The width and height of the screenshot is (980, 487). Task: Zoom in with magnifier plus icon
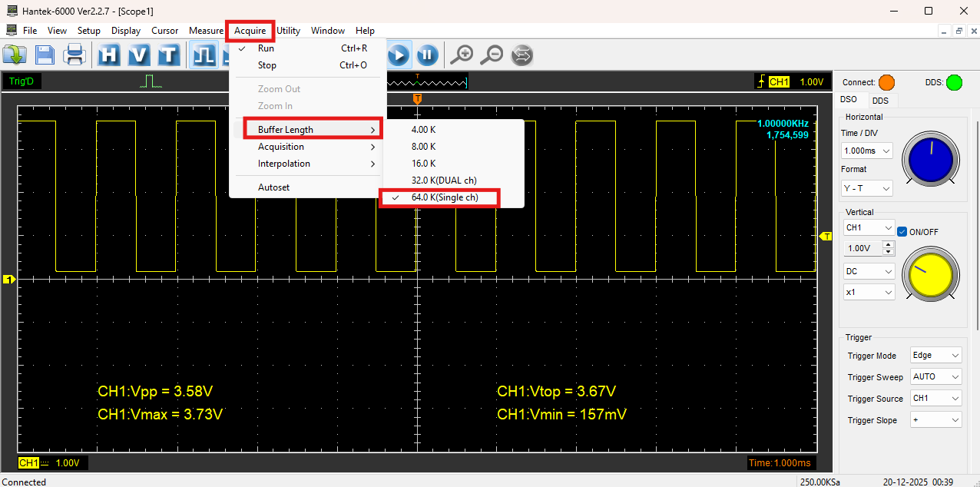pos(462,55)
